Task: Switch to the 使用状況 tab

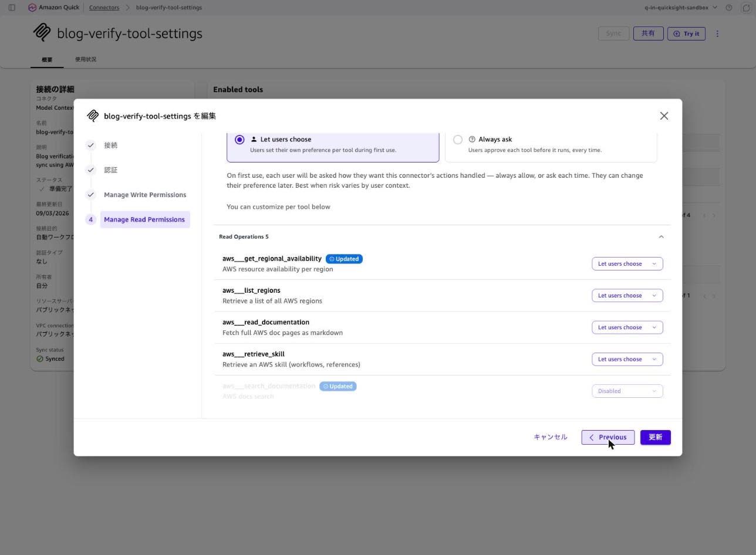Action: (x=86, y=59)
